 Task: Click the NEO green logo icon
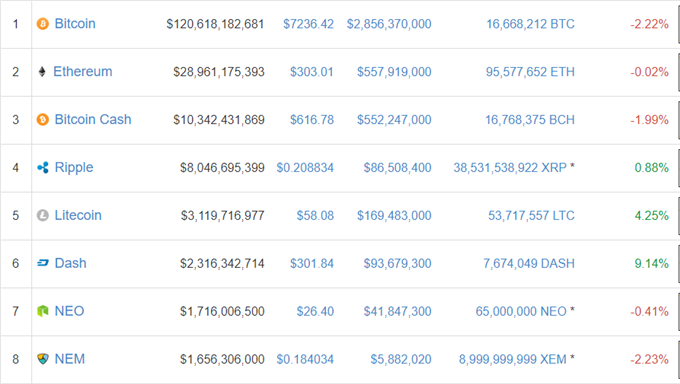42,311
